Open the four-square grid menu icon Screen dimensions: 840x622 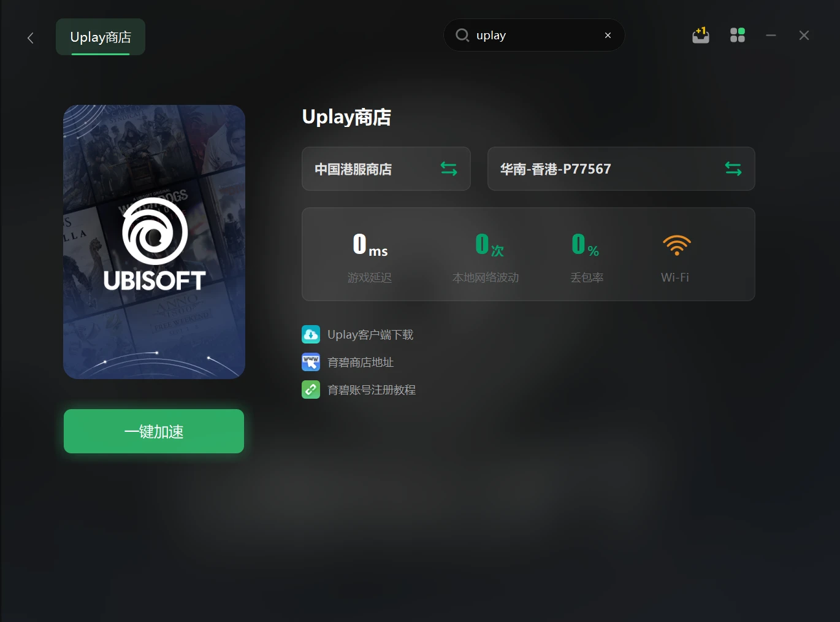(738, 36)
